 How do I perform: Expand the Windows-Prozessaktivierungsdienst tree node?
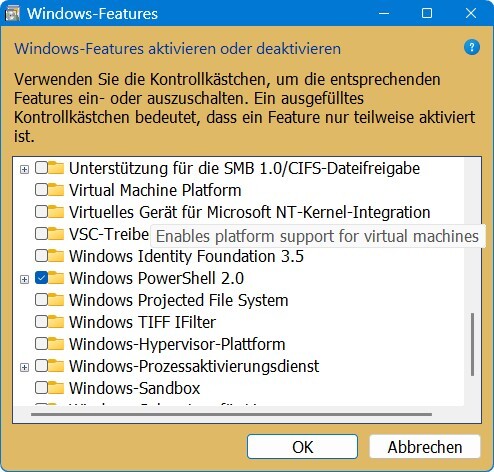(24, 367)
